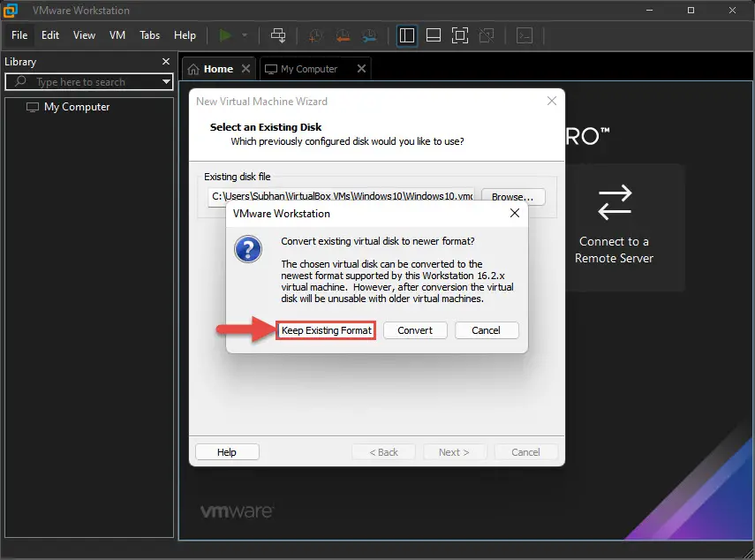Open the VM menu
This screenshot has width=755, height=560.
click(117, 35)
